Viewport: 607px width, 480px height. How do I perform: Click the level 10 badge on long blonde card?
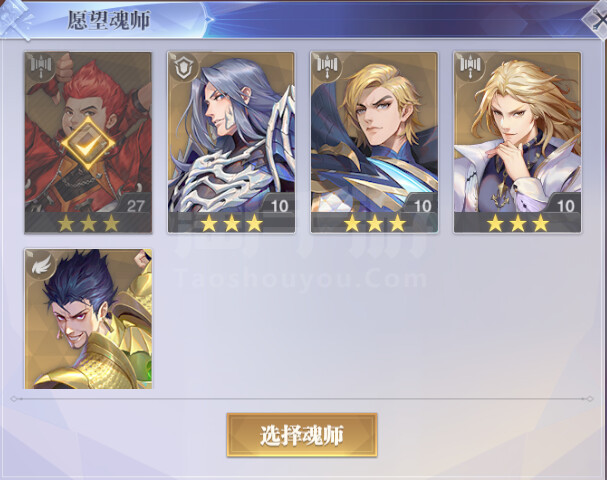565,206
